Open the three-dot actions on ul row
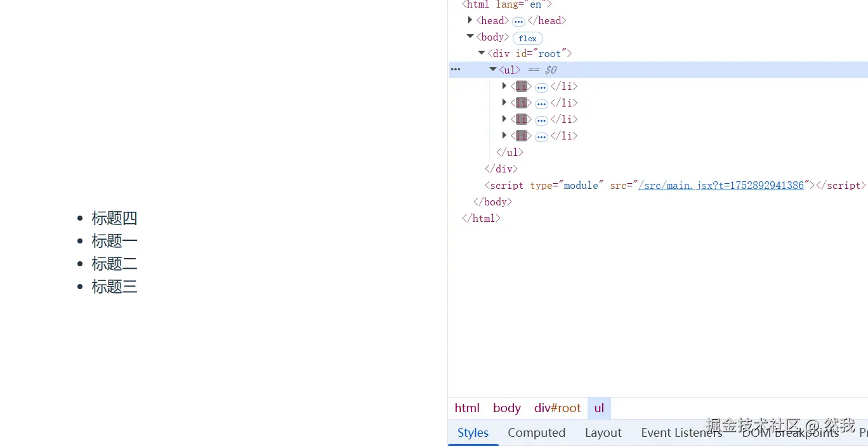This screenshot has height=447, width=868. (x=456, y=69)
